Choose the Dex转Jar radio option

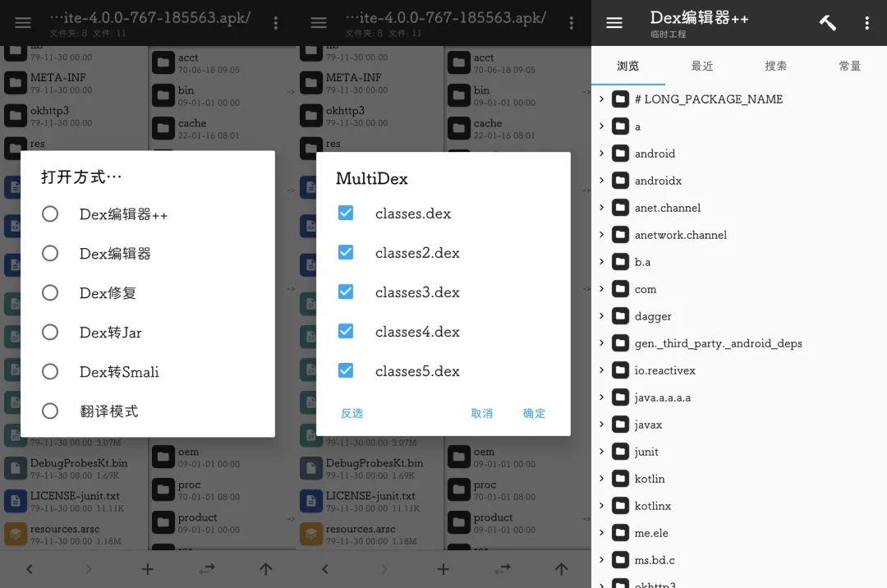(x=50, y=332)
